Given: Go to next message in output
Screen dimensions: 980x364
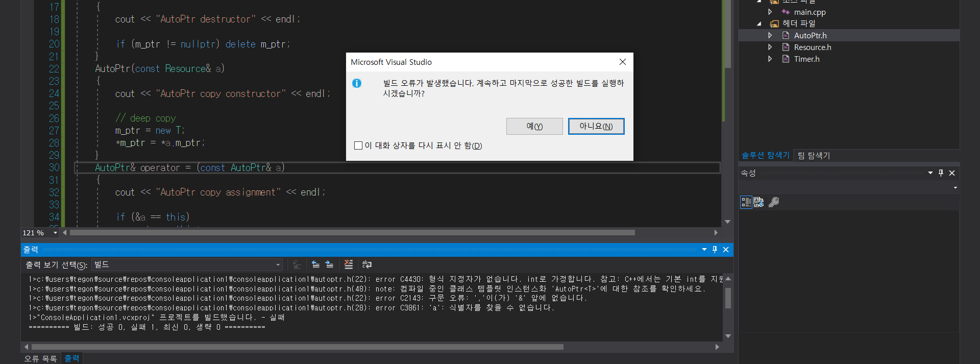Looking at the screenshot, I should coord(330,264).
